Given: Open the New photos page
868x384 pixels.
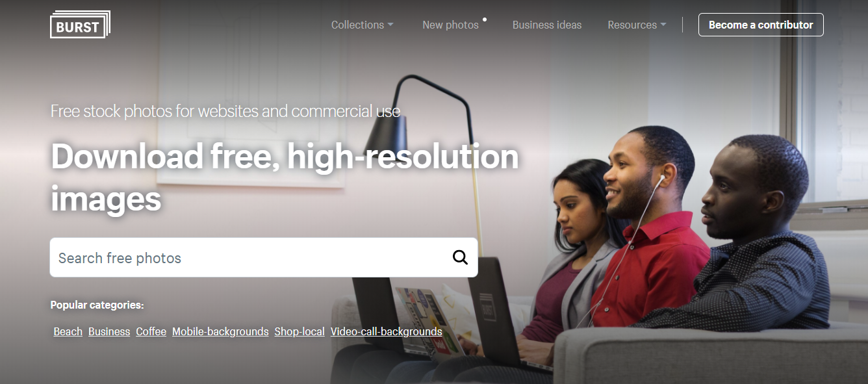Looking at the screenshot, I should point(450,25).
